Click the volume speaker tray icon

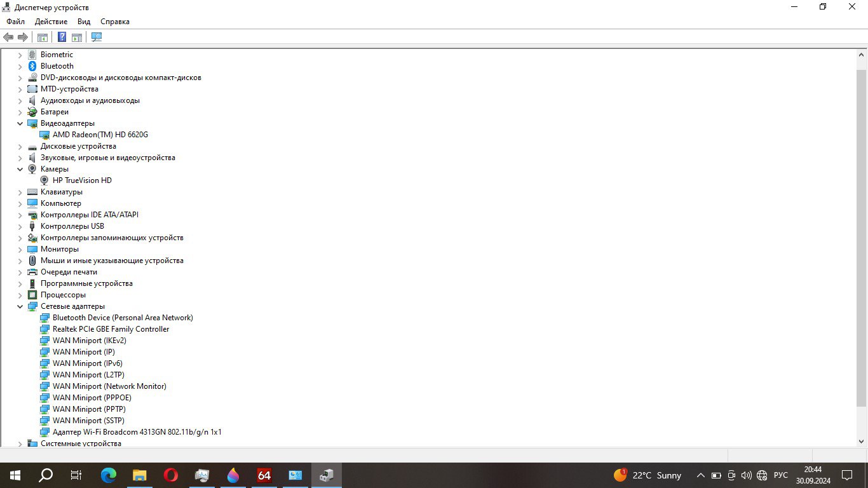(747, 475)
